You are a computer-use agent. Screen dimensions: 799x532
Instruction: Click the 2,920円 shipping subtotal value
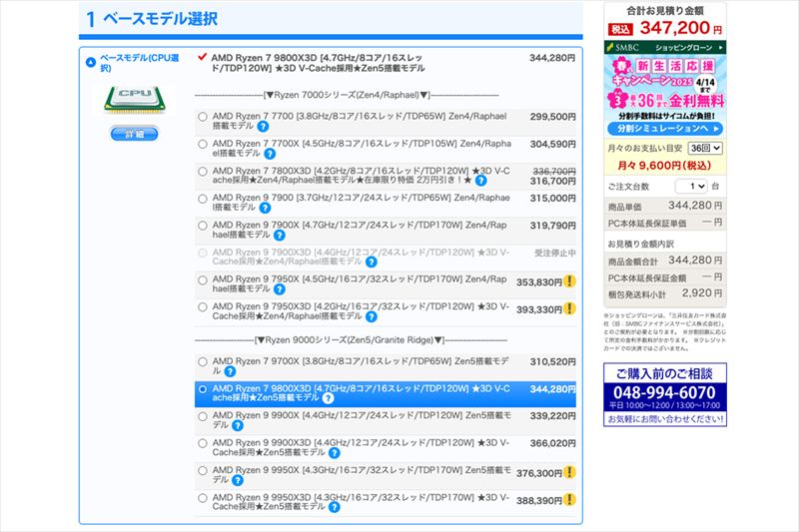point(702,293)
